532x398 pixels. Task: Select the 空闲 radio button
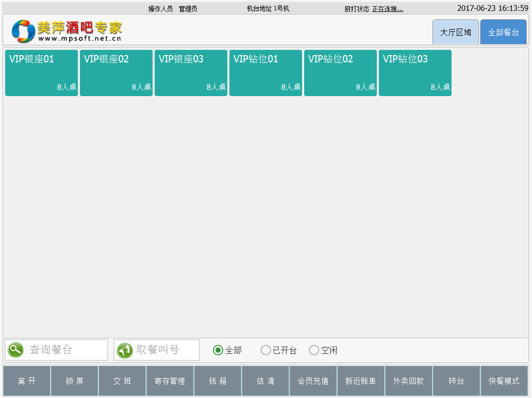point(314,350)
